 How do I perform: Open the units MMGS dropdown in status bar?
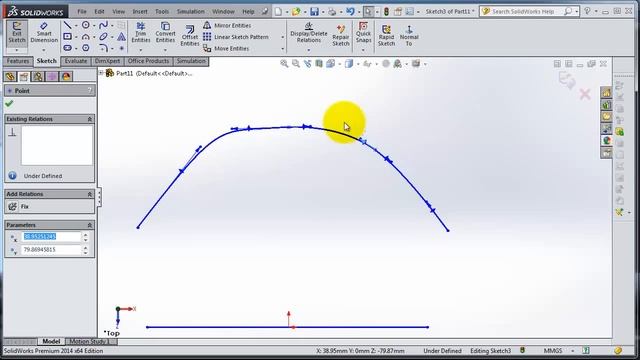(x=573, y=351)
